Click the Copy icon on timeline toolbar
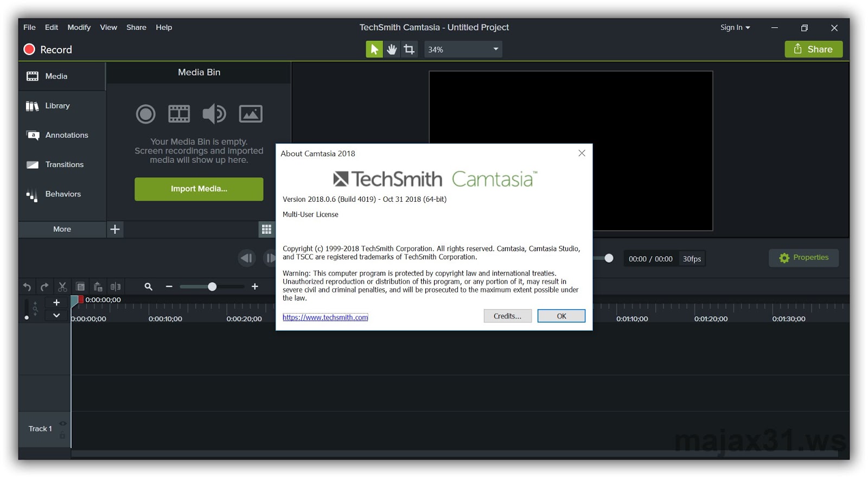Image resolution: width=868 pixels, height=478 pixels. tap(80, 286)
